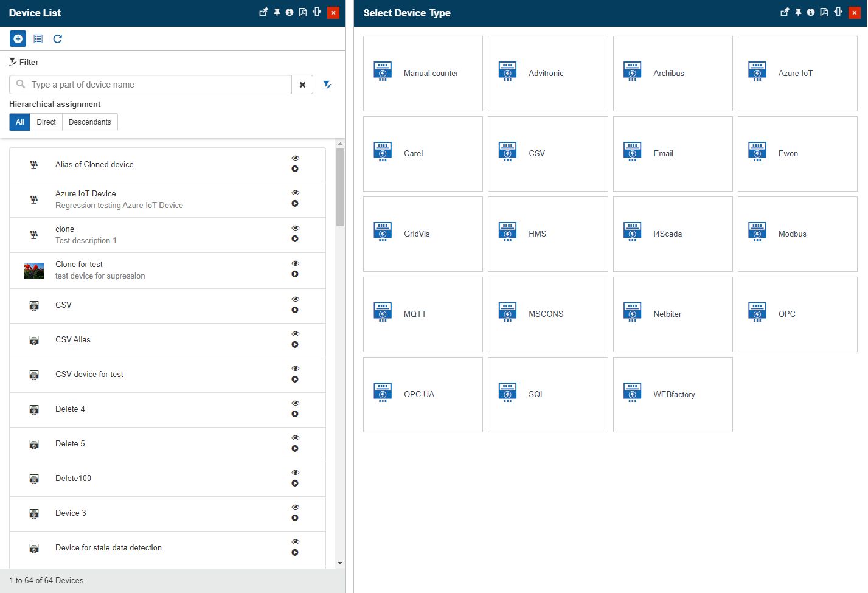
Task: Choose the Azure IoT device type tile
Action: pyautogui.click(x=797, y=74)
